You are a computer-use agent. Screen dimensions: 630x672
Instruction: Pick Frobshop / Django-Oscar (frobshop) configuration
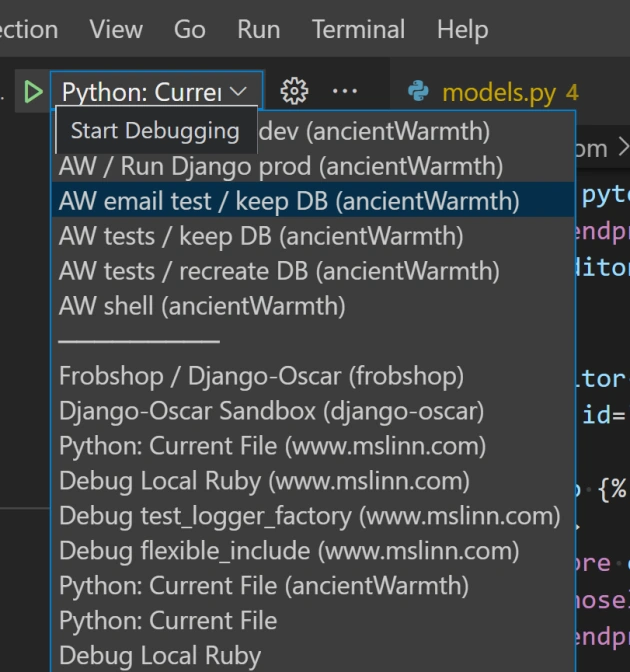coord(261,376)
